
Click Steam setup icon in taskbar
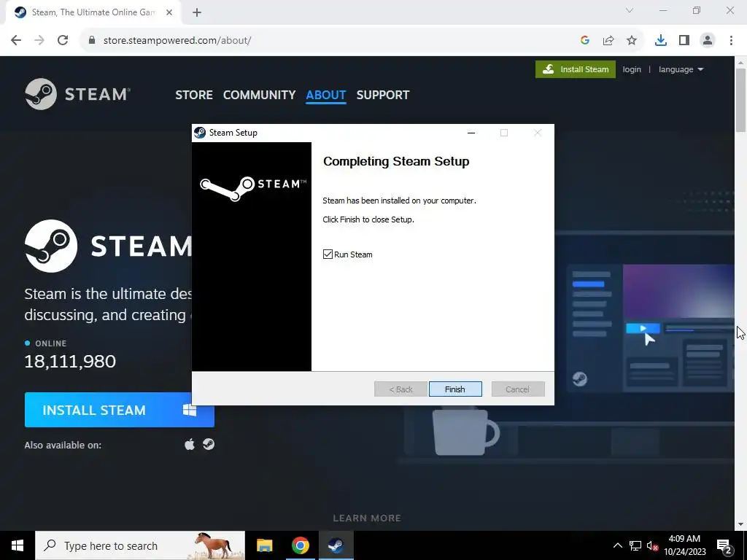336,545
